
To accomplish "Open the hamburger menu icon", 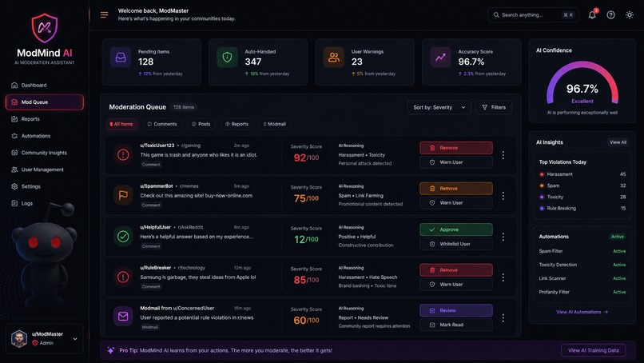I will 105,15.
